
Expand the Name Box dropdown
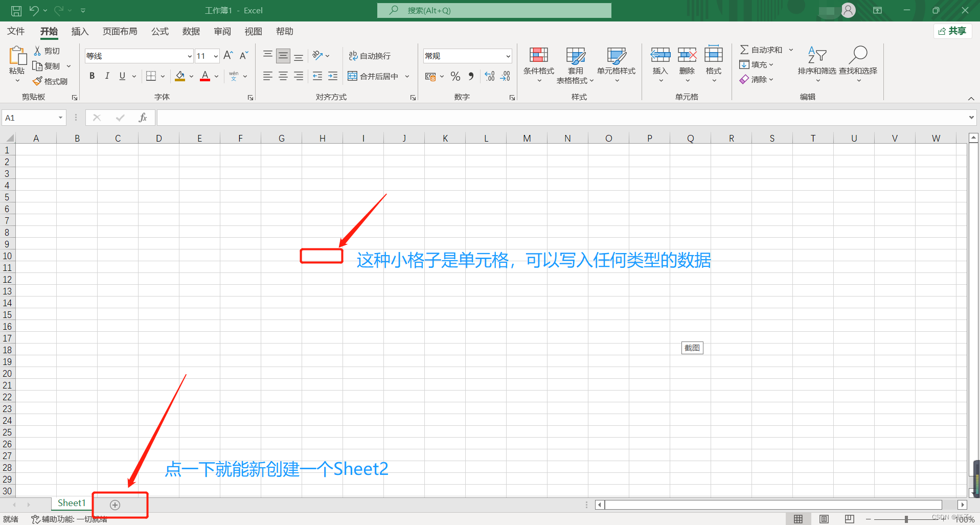[x=60, y=118]
